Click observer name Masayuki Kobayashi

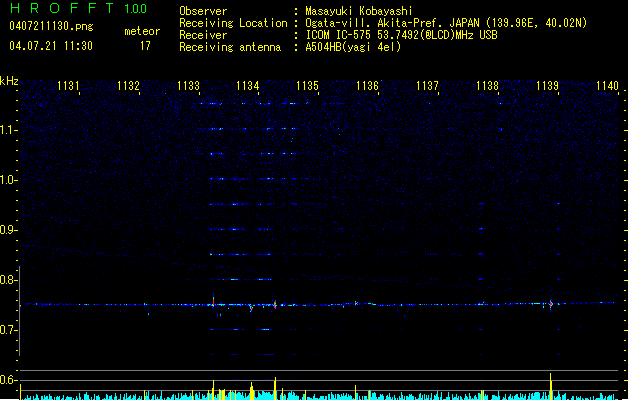(x=359, y=11)
